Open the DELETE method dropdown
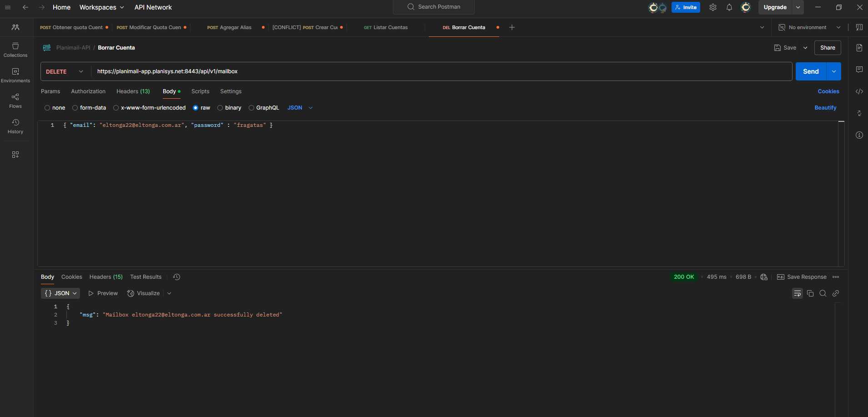Screen dimensions: 868x417 65,71
